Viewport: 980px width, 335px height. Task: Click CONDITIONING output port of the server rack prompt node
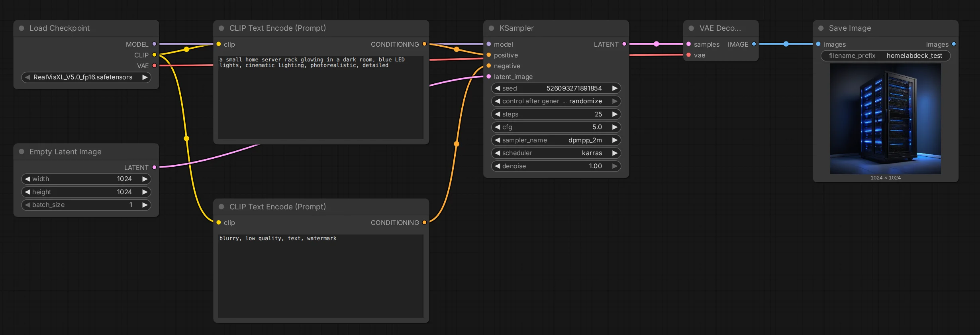coord(424,44)
